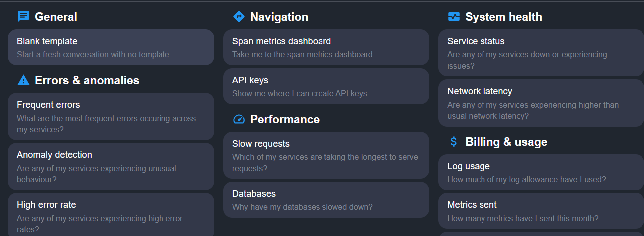Open the Anomaly detection template

coord(111,166)
